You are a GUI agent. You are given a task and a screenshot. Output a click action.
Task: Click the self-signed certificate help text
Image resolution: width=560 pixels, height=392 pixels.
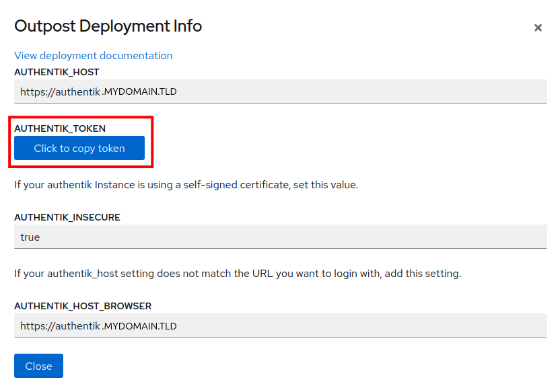click(x=186, y=184)
